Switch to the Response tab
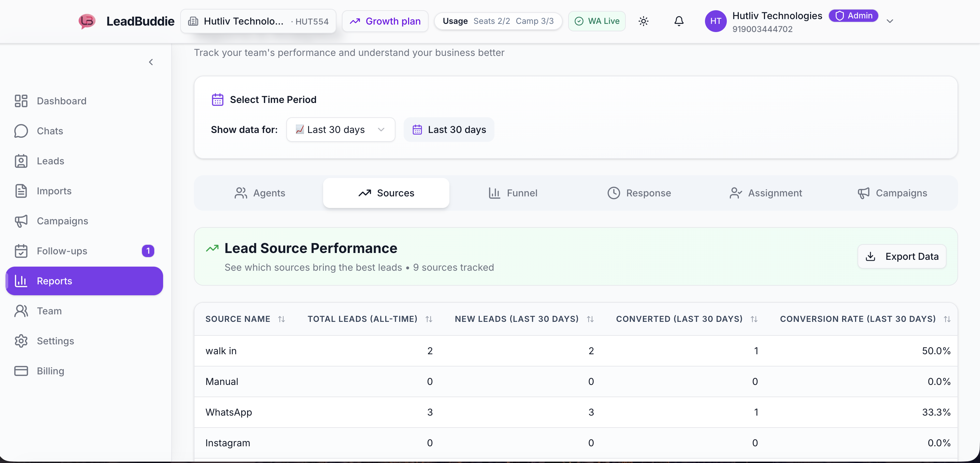The image size is (980, 463). (639, 193)
